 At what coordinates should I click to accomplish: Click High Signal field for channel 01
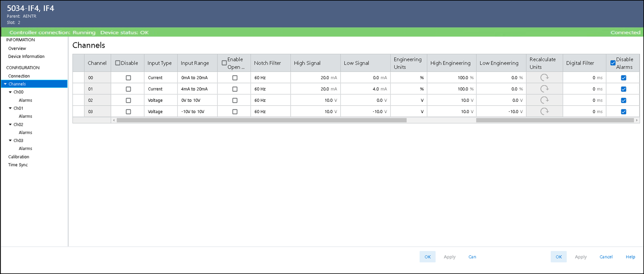[x=315, y=89]
